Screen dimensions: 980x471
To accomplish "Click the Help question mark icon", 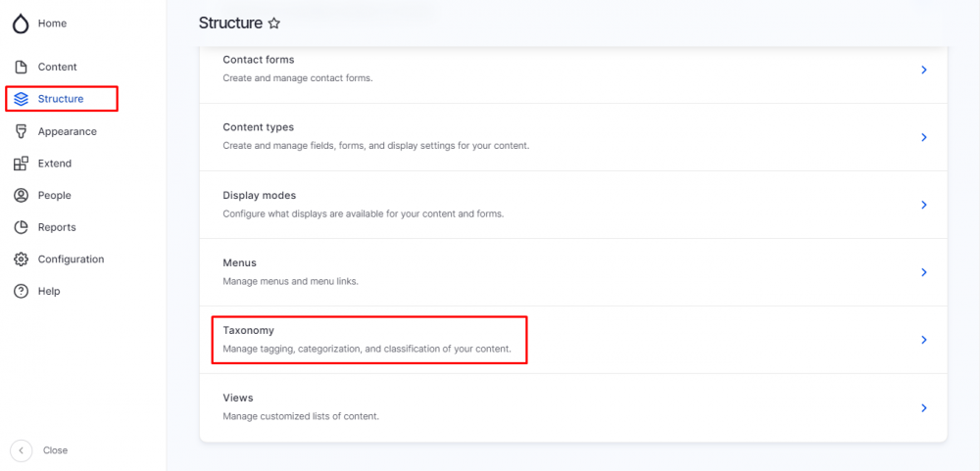I will pyautogui.click(x=21, y=291).
